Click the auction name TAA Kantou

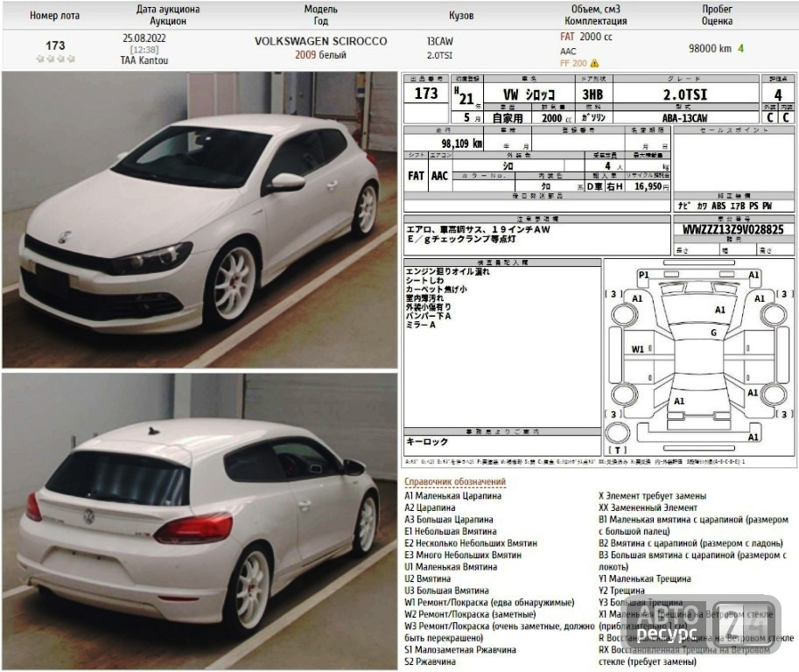tap(144, 60)
